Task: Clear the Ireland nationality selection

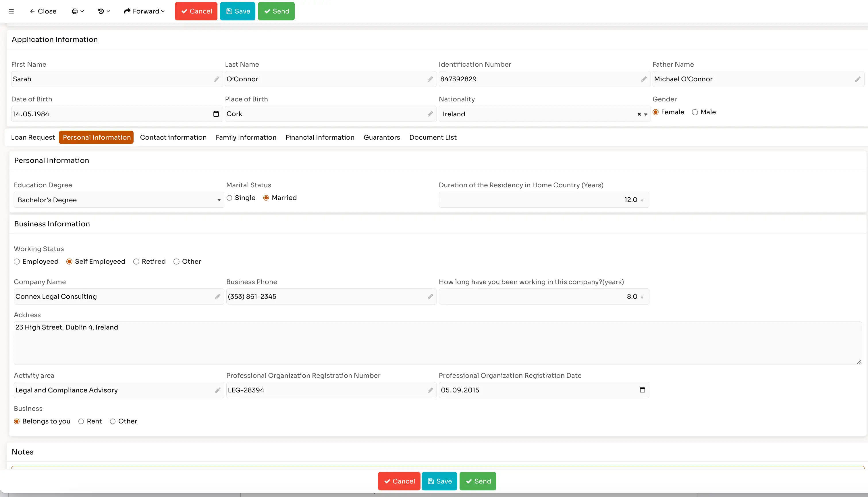Action: coord(639,114)
